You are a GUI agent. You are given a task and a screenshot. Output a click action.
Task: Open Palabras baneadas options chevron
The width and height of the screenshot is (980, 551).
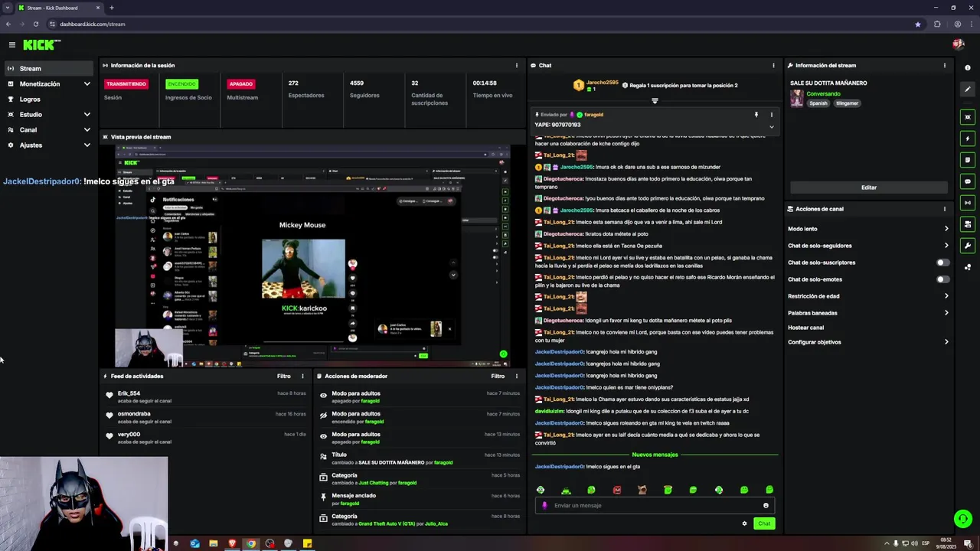[946, 313]
